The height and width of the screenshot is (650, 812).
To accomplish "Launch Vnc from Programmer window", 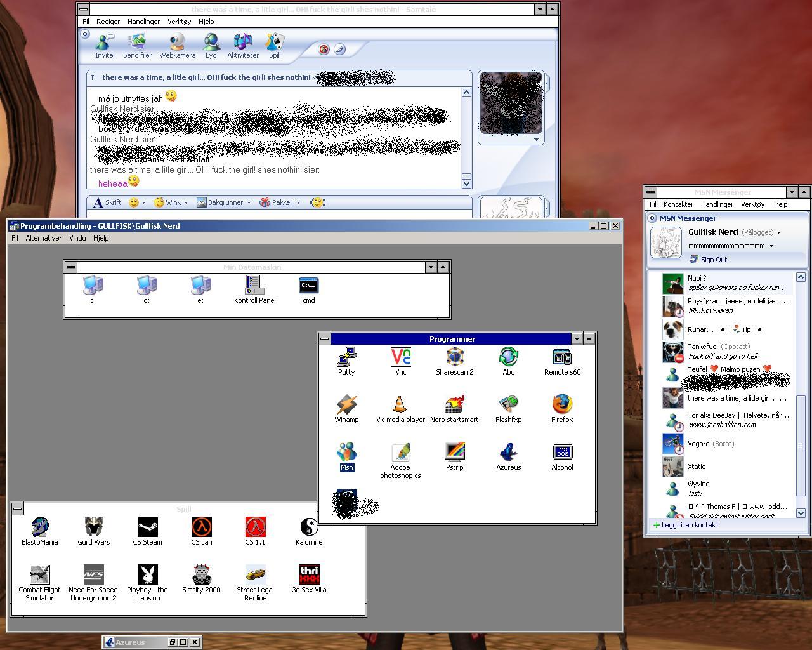I will (x=401, y=361).
